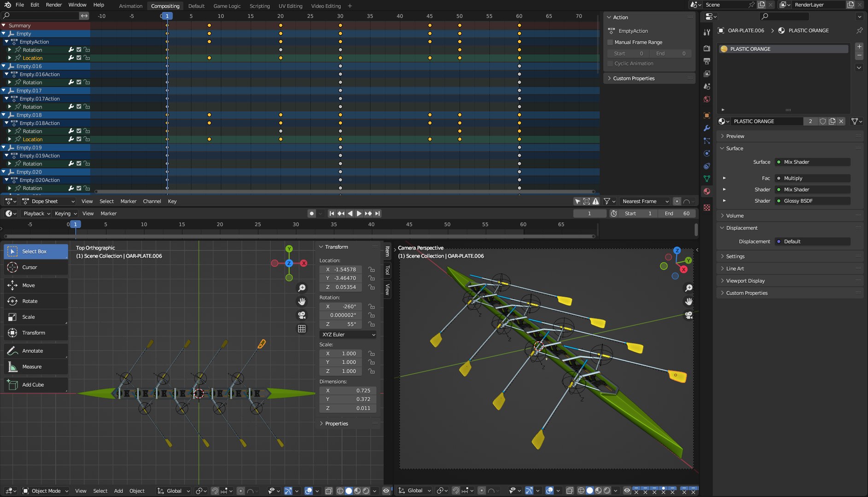Screen dimensions: 868x497
Task: Open the Object Mode dropdown
Action: 46,491
